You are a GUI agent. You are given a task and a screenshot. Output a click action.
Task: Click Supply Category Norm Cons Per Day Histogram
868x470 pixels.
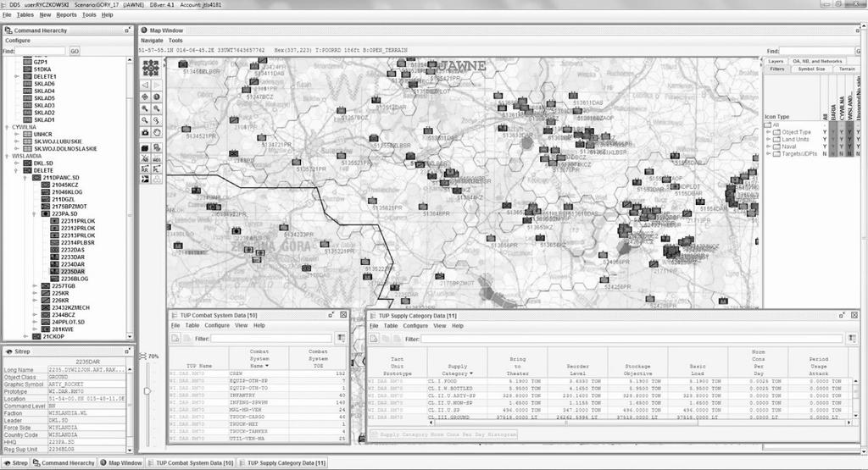(x=442, y=434)
